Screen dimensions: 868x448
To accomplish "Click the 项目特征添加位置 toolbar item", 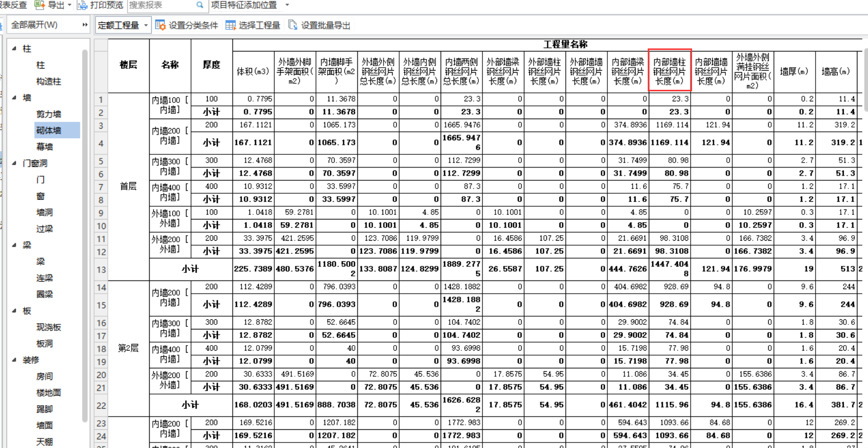I will pyautogui.click(x=244, y=5).
